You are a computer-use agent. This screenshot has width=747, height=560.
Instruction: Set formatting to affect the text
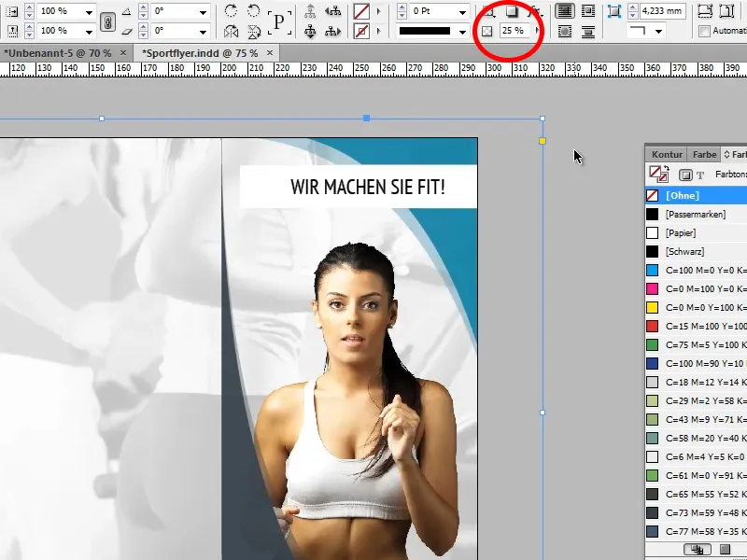(x=700, y=175)
